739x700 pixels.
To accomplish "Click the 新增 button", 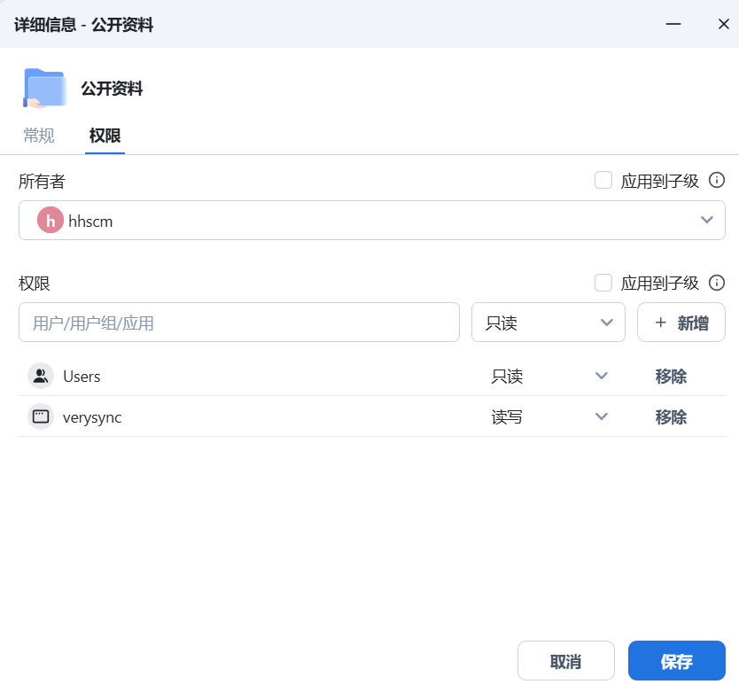I will [x=681, y=323].
